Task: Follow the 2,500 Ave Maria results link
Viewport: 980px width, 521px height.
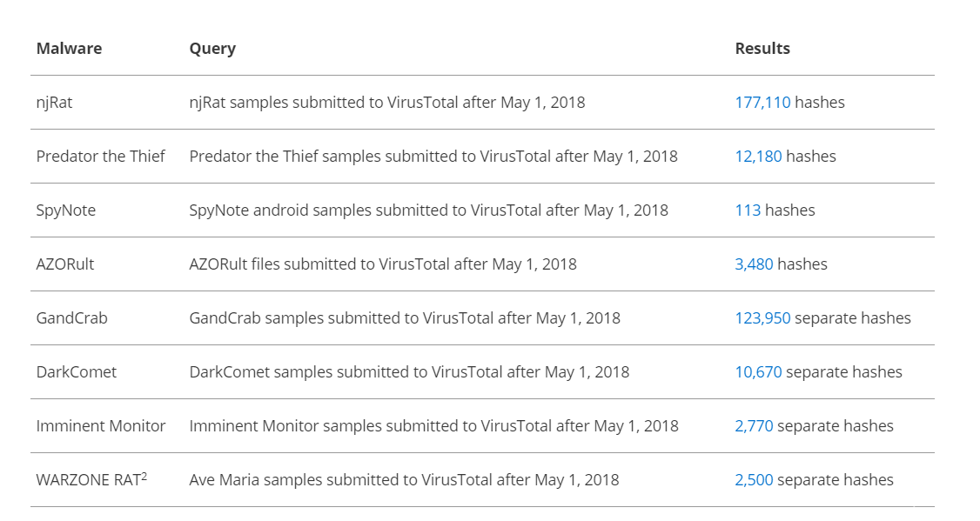Action: tap(754, 480)
